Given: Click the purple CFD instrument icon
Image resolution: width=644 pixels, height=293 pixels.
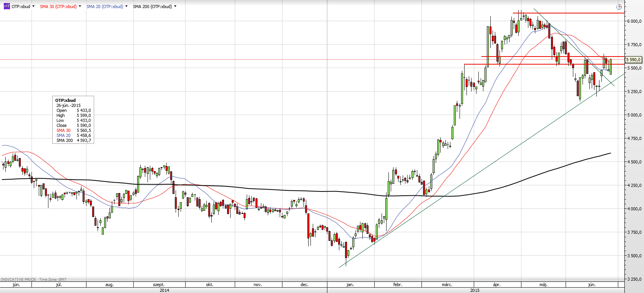Looking at the screenshot, I should coord(7,6).
